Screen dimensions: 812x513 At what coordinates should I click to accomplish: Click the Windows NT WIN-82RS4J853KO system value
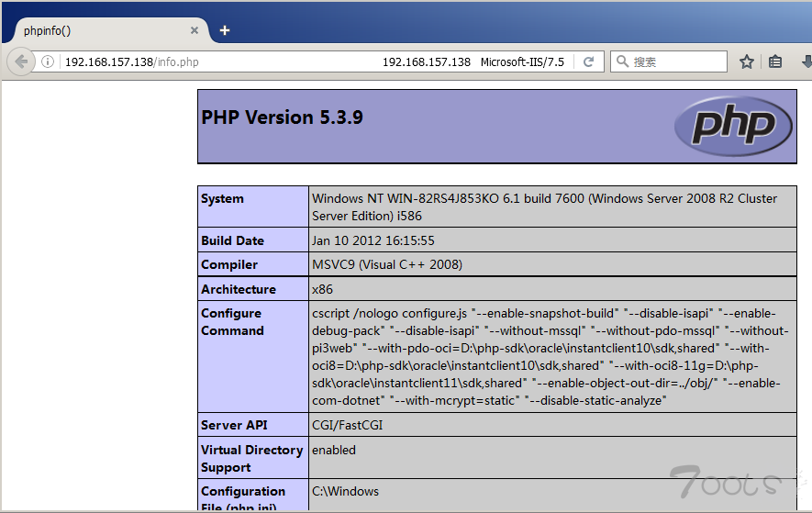tap(544, 207)
